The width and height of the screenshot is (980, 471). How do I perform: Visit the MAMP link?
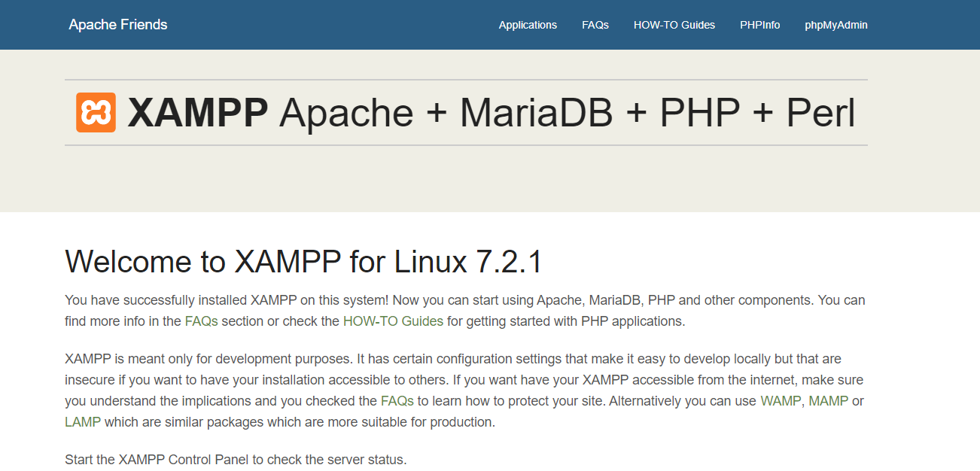click(x=829, y=401)
